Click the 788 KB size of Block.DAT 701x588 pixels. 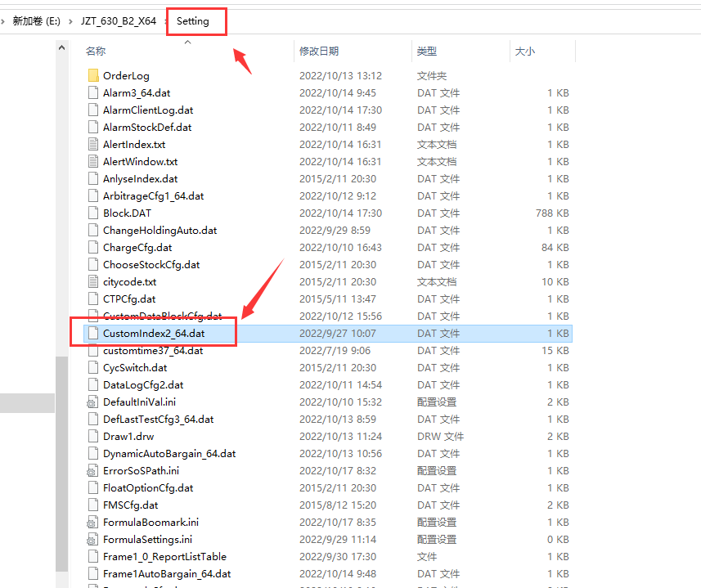(x=552, y=213)
